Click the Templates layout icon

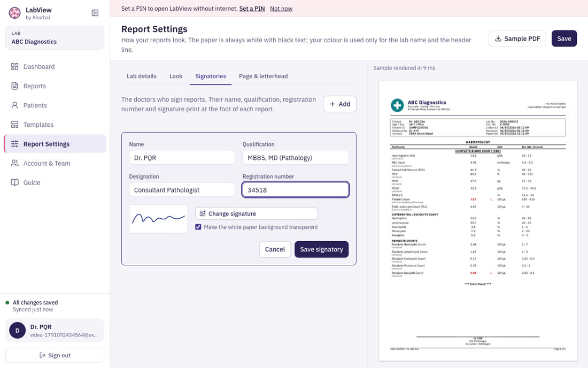click(14, 125)
